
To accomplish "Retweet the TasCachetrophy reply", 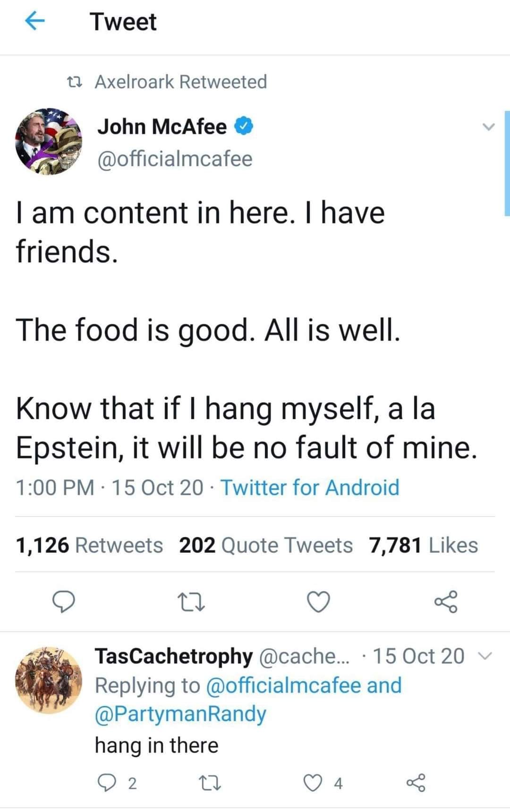I will pos(208,783).
